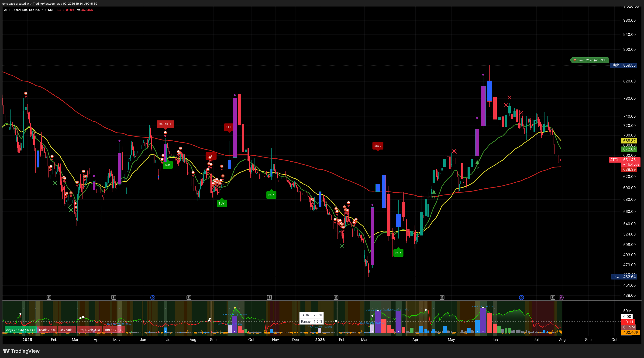Click the -16.45% change tag on price axis
Viewport: 644px width, 358px height.
631,164
